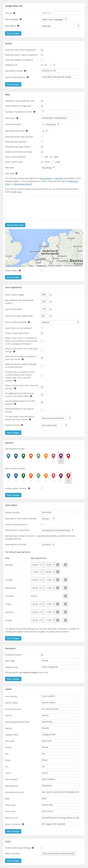Click the empty map style textarea
The image size is (88, 868).
44,208
